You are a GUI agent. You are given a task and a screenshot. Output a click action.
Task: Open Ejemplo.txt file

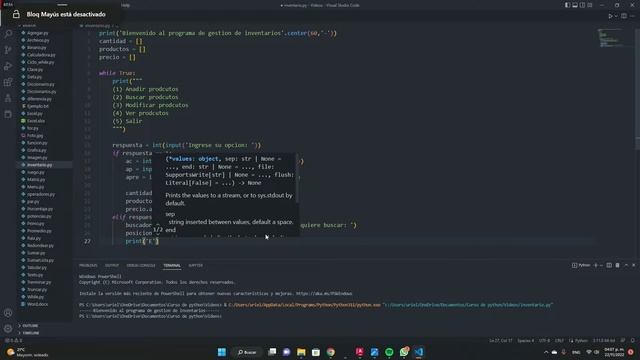[38, 106]
